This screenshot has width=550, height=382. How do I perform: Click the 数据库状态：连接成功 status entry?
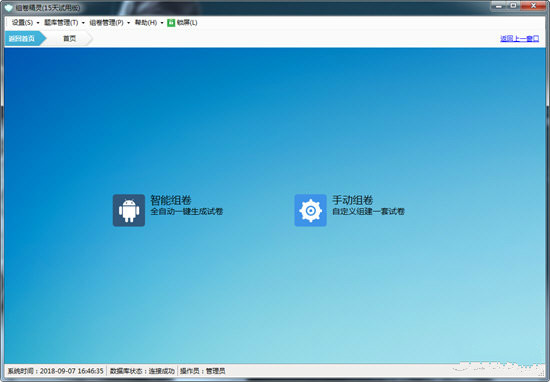click(x=142, y=371)
